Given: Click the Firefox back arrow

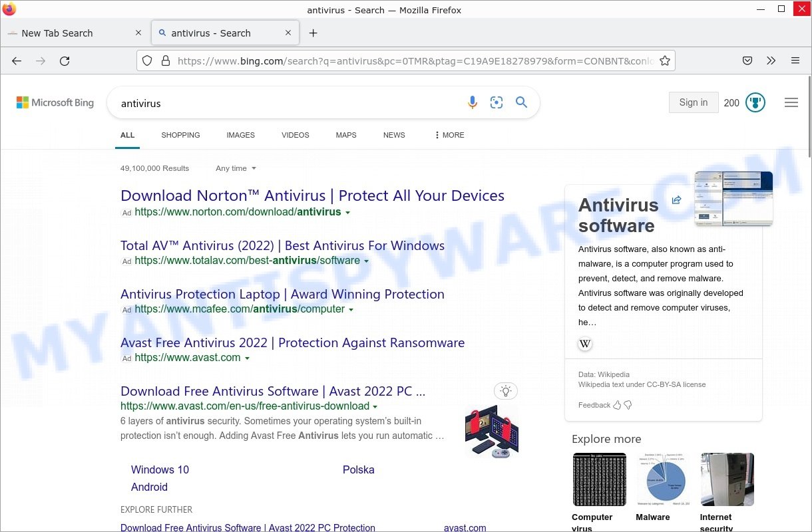Looking at the screenshot, I should click(x=17, y=61).
